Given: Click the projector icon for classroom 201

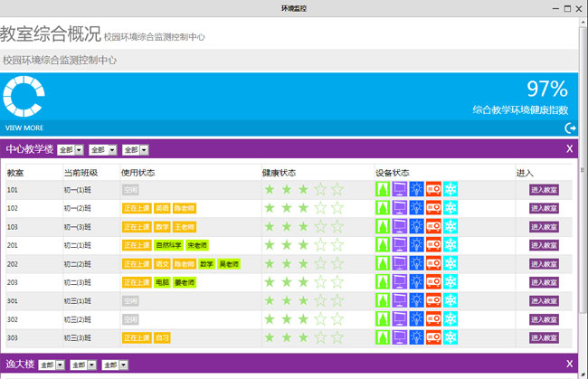Looking at the screenshot, I should pos(433,245).
